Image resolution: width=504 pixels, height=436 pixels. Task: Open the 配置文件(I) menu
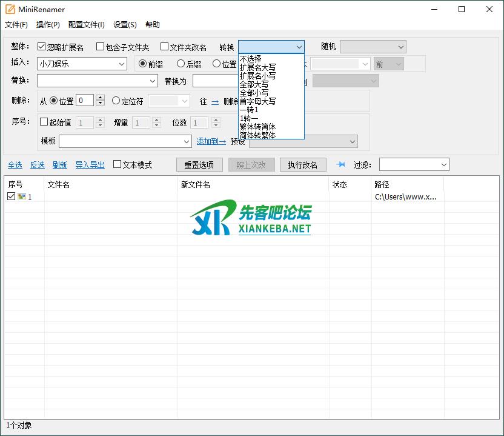[x=86, y=25]
